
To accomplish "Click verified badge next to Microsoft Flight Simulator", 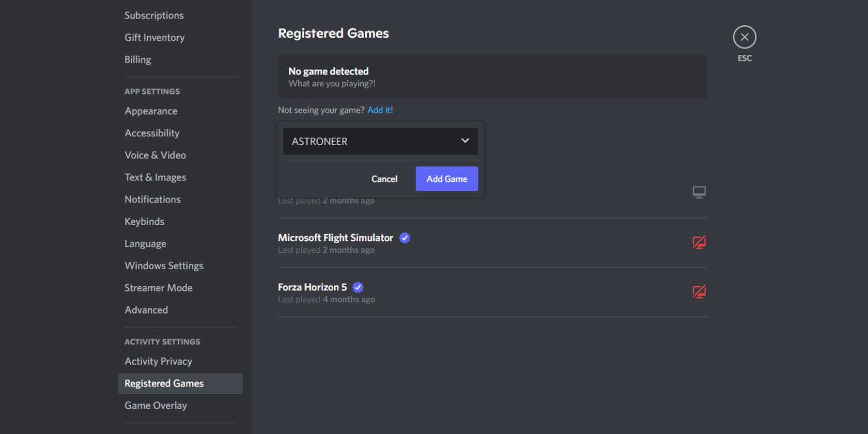I will (x=405, y=238).
